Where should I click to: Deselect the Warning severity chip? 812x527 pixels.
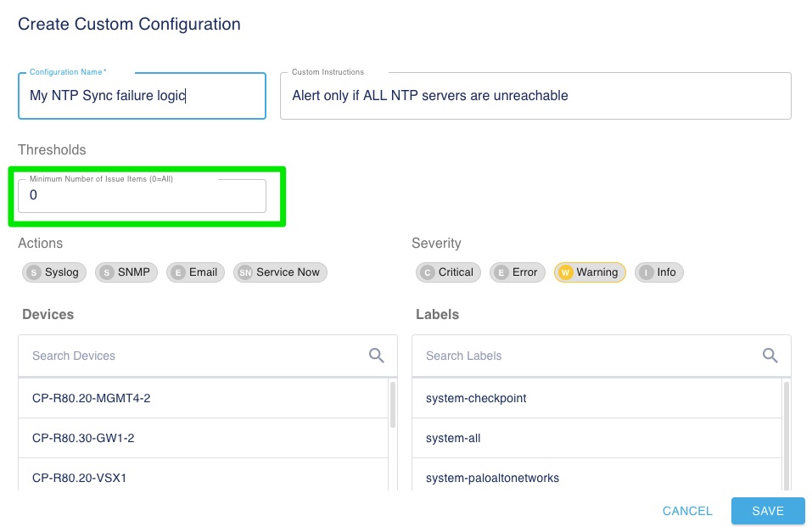(x=590, y=272)
